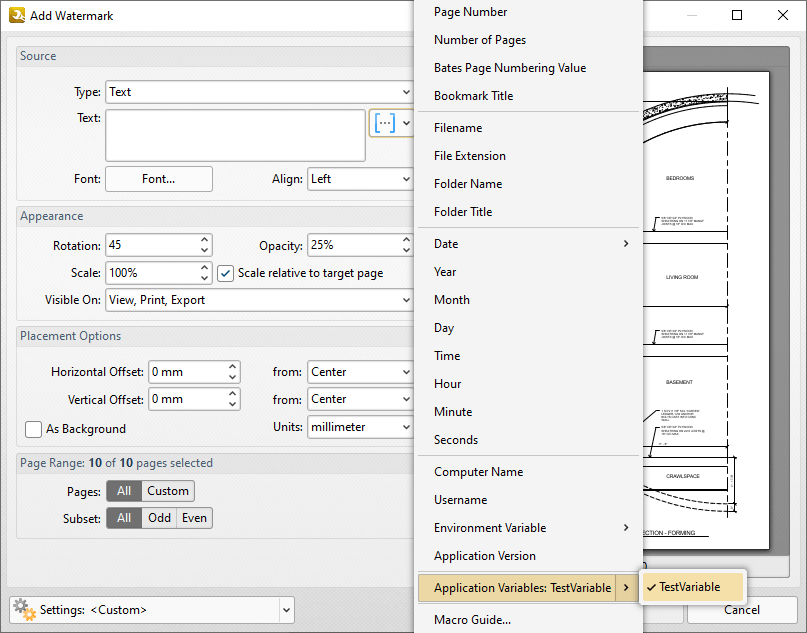Viewport: 807px width, 633px height.
Task: Open the Align dropdown
Action: pyautogui.click(x=406, y=179)
